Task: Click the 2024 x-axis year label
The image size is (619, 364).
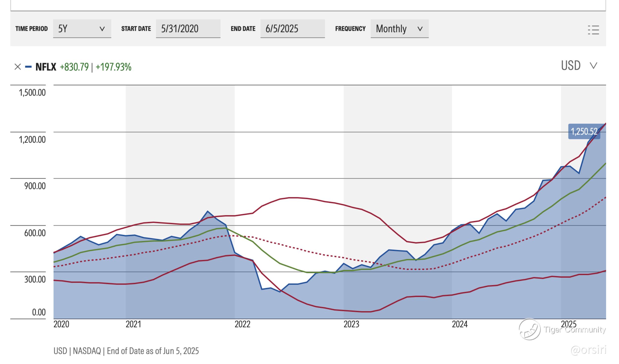Action: [460, 324]
